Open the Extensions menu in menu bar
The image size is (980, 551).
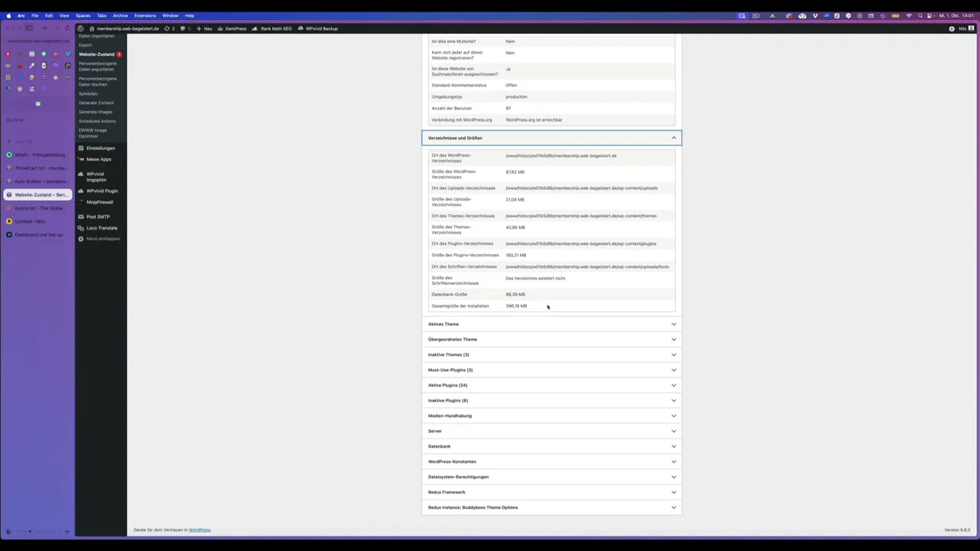[x=145, y=15]
